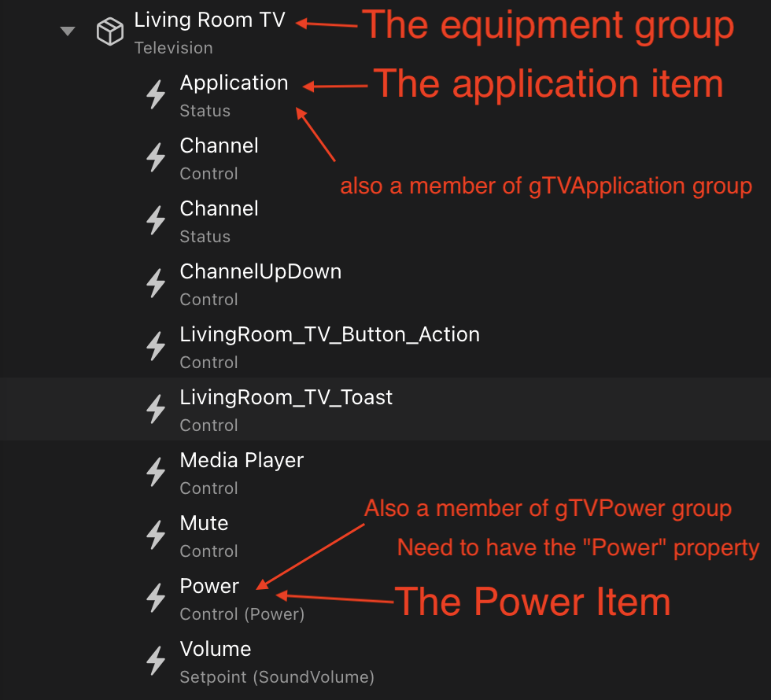Click the lightning icon beside LivingRoom_TV_Toast

(156, 410)
